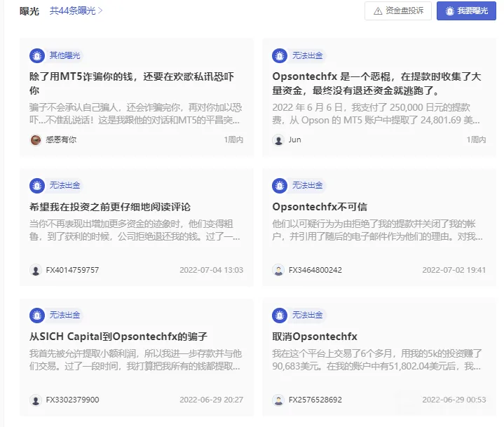The image size is (504, 427).
Task: Open post Opsontechfx 是一个恶棍
Action: point(376,83)
